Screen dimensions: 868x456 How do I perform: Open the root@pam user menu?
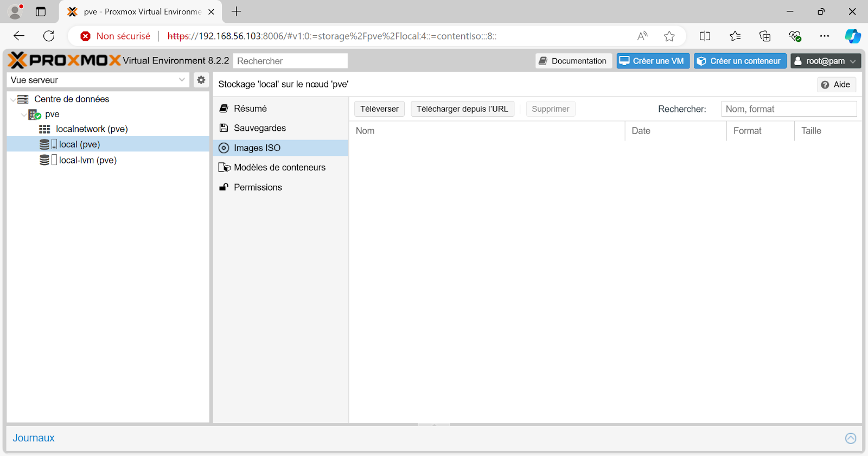coord(826,61)
